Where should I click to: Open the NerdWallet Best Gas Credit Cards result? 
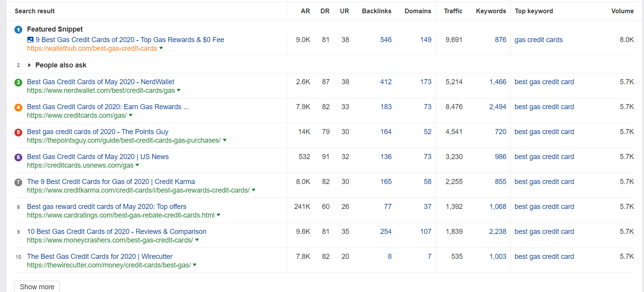(x=101, y=82)
